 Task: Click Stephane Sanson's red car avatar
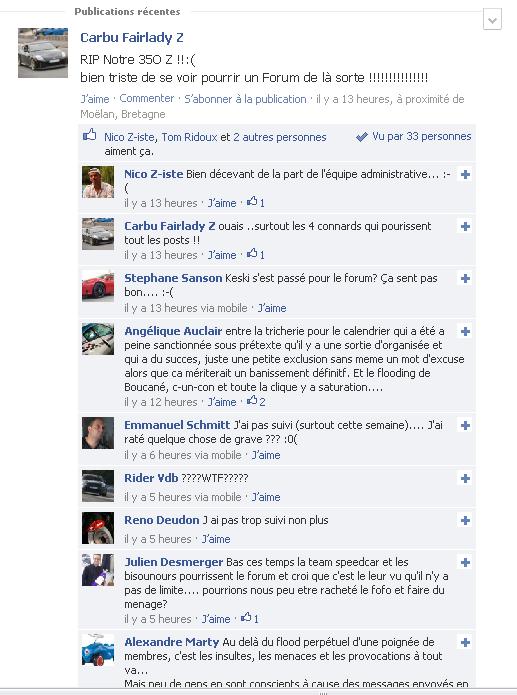pyautogui.click(x=98, y=286)
